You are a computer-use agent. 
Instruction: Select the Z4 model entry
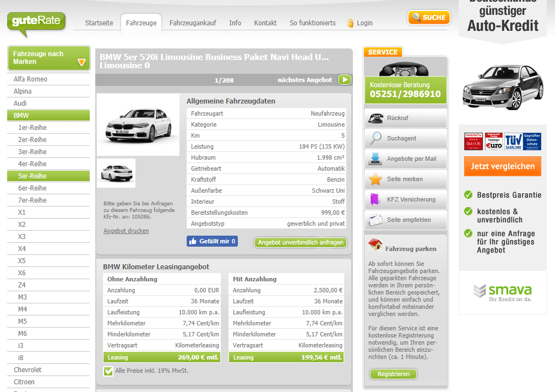pos(48,285)
